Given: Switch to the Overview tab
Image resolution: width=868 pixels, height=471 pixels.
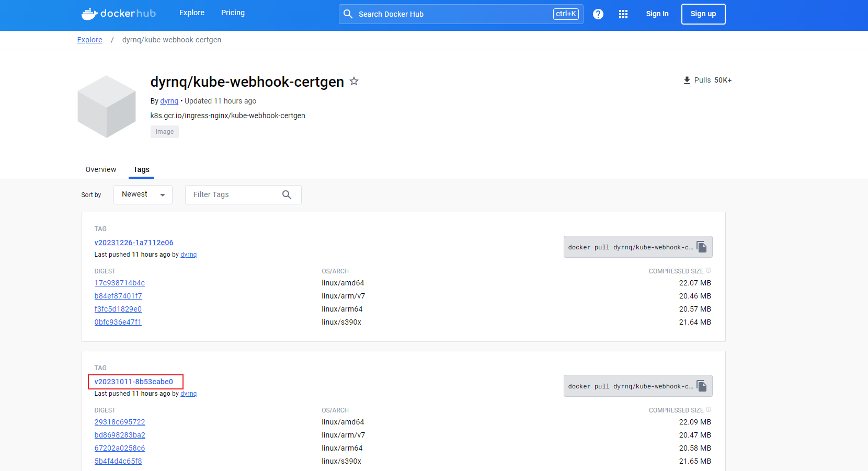Looking at the screenshot, I should tap(101, 169).
